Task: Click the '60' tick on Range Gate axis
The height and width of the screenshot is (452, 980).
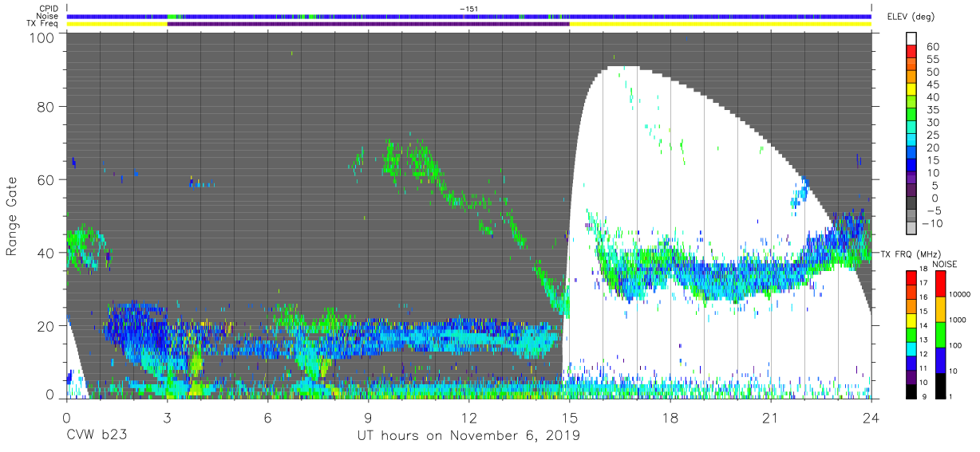Action: [47, 179]
